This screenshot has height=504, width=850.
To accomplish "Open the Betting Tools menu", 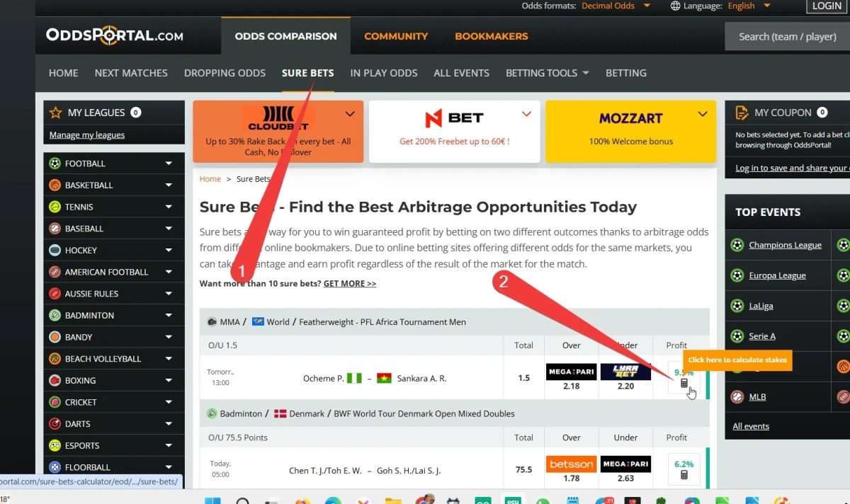I will tap(547, 73).
